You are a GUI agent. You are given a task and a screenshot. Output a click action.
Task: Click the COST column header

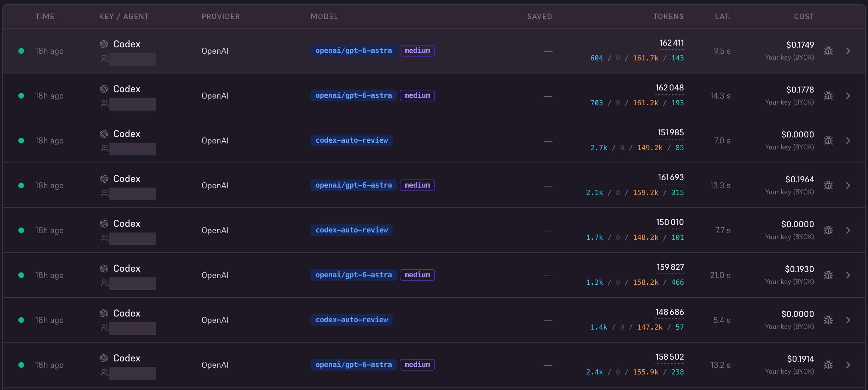[x=804, y=17]
